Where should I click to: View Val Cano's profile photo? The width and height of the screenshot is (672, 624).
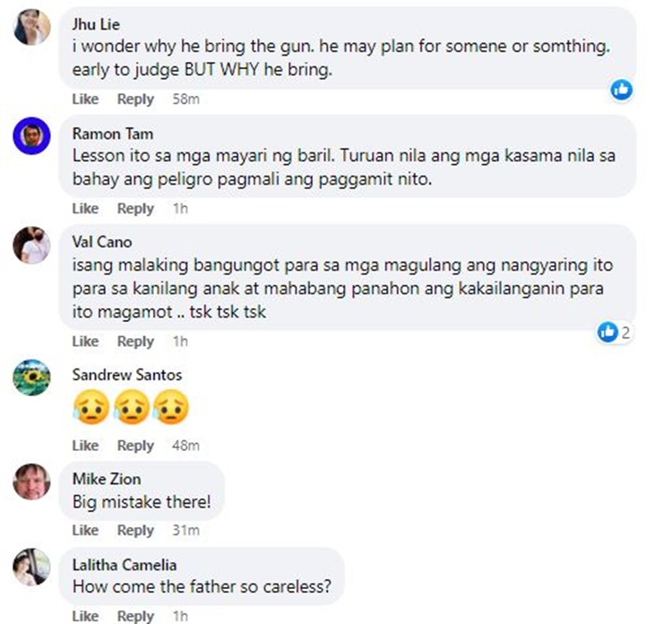(31, 245)
